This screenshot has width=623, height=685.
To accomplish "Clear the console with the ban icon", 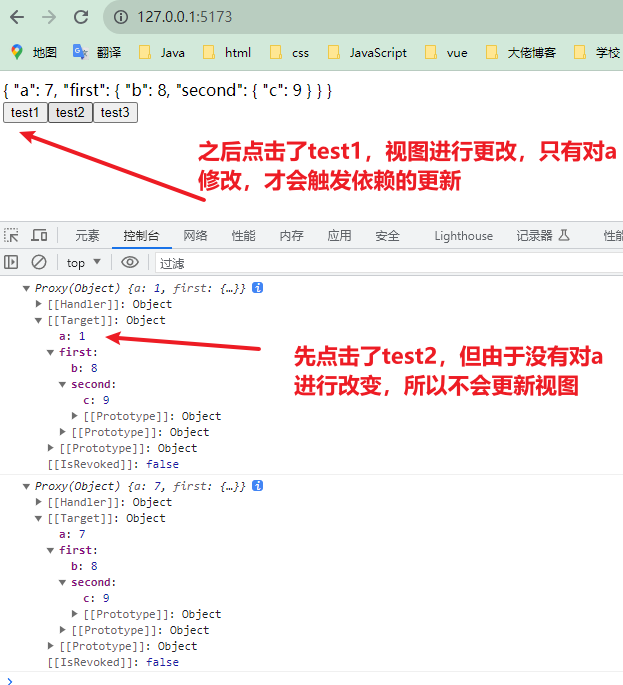I will click(39, 262).
